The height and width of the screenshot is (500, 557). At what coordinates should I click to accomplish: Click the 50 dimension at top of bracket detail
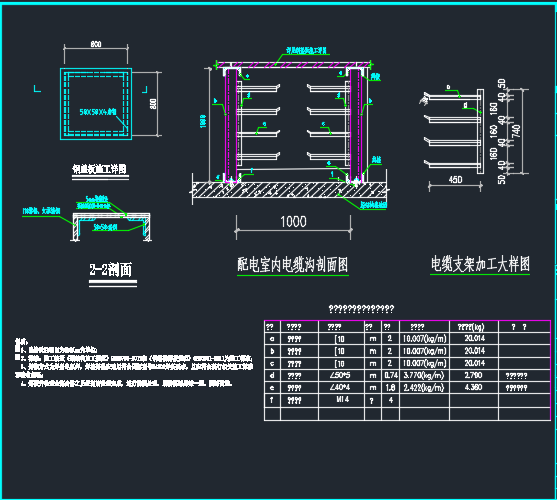(501, 84)
